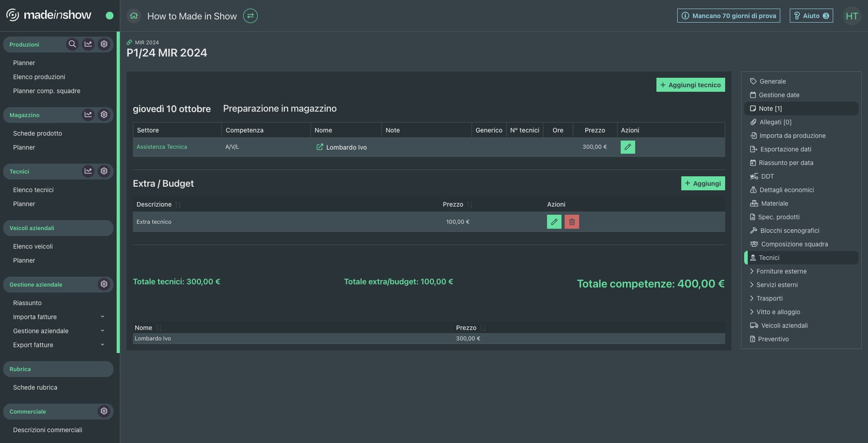Click the MIR 2024 link icon
Image resolution: width=868 pixels, height=443 pixels.
(129, 42)
